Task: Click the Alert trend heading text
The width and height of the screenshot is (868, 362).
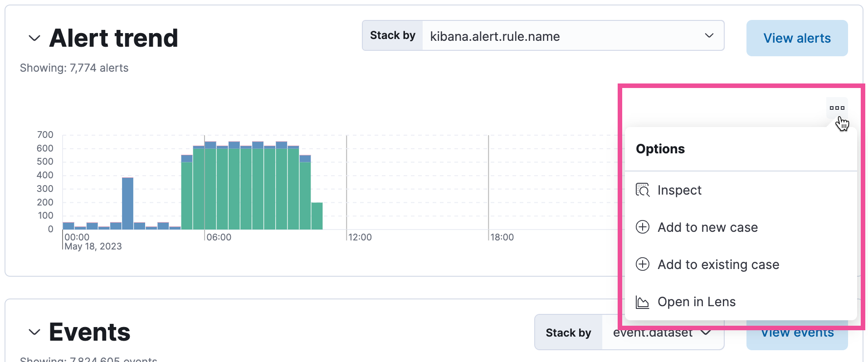Action: tap(113, 38)
